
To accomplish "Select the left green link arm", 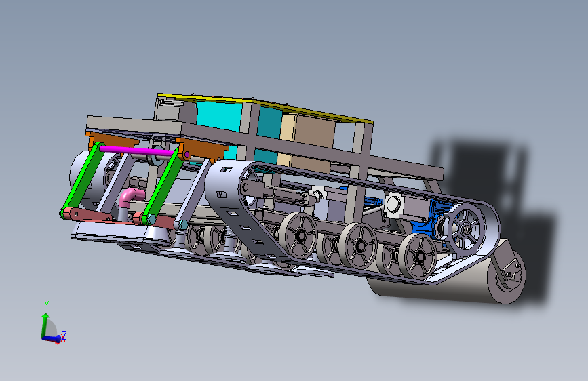I will pyautogui.click(x=83, y=180).
